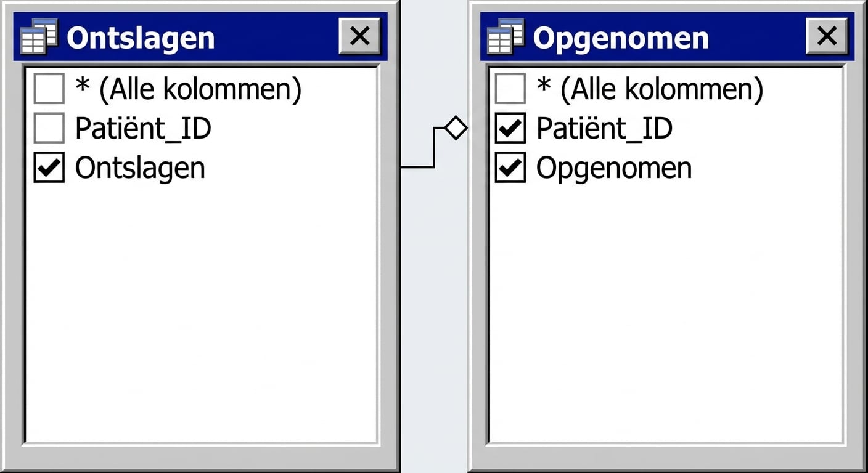Screen dimensions: 868x473
Task: Select the Patiënt_ID field label in Opgenomen
Action: 604,129
